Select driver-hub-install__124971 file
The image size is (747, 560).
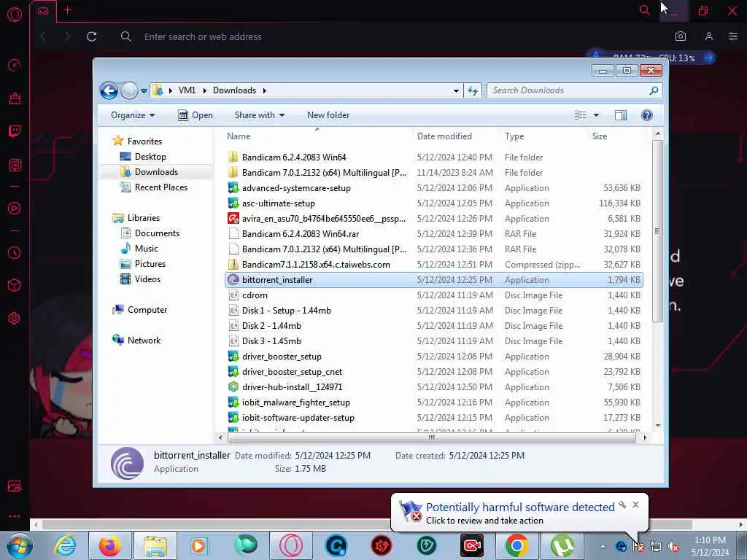[x=292, y=387]
